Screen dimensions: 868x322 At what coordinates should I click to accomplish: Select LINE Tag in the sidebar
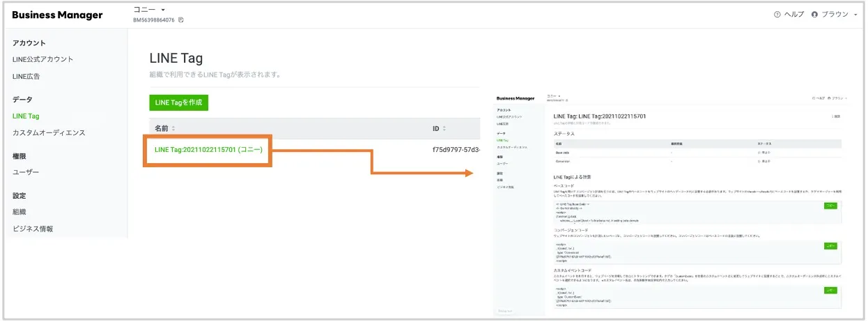pos(26,116)
